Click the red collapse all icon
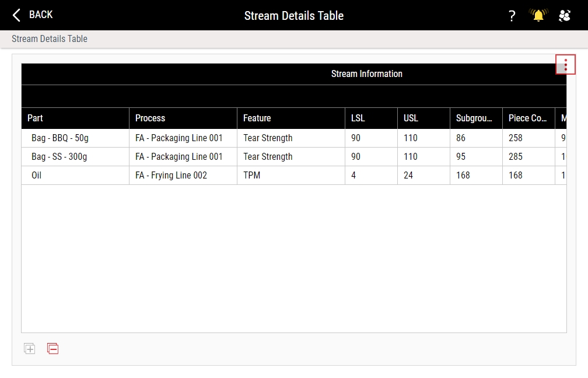The image size is (588, 378). (x=53, y=349)
